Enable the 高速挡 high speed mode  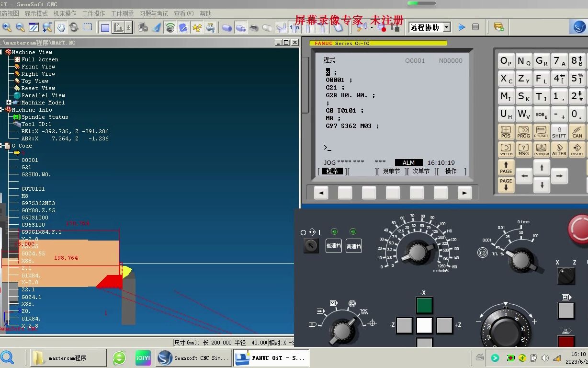point(353,246)
